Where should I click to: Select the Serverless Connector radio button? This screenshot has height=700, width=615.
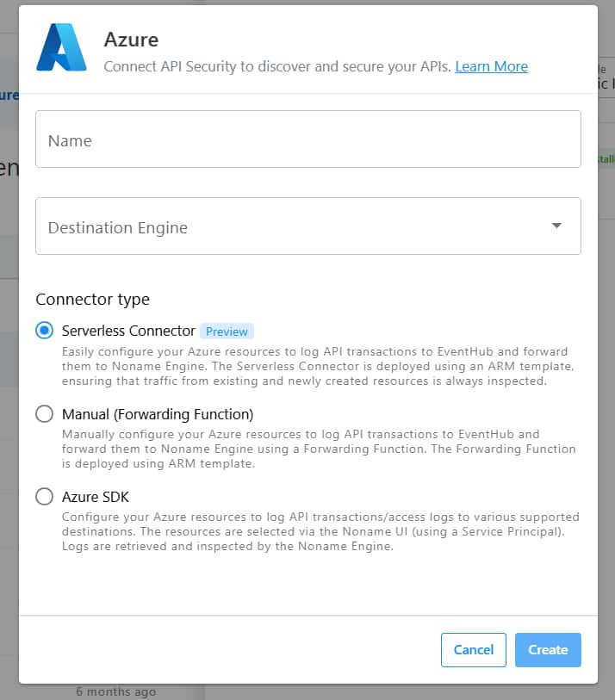(44, 331)
